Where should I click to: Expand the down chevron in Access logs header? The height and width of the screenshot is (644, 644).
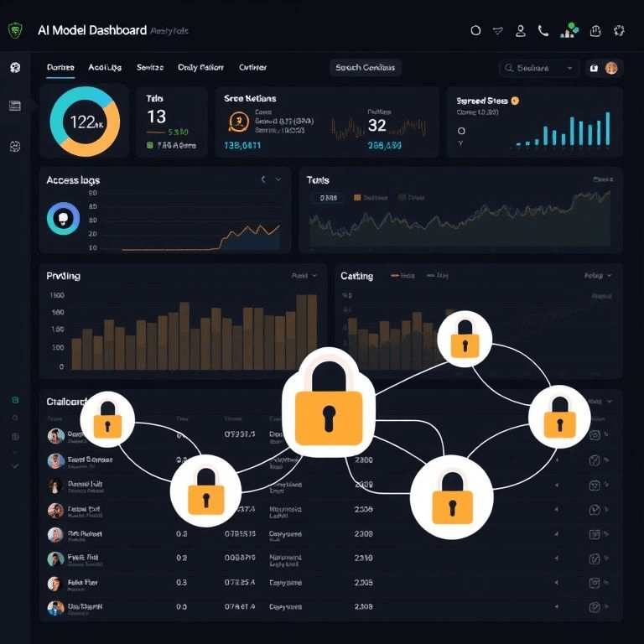(x=278, y=179)
